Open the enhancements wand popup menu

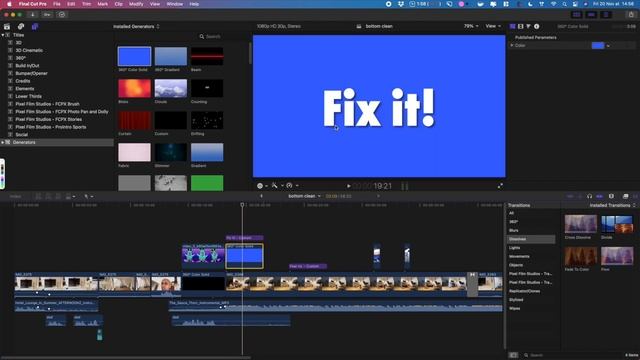[277, 186]
